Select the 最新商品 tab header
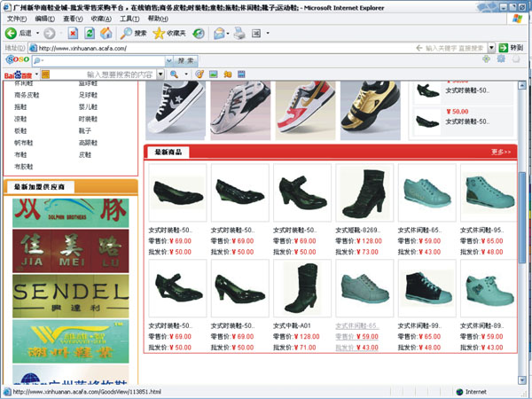The width and height of the screenshot is (532, 399). pyautogui.click(x=168, y=152)
